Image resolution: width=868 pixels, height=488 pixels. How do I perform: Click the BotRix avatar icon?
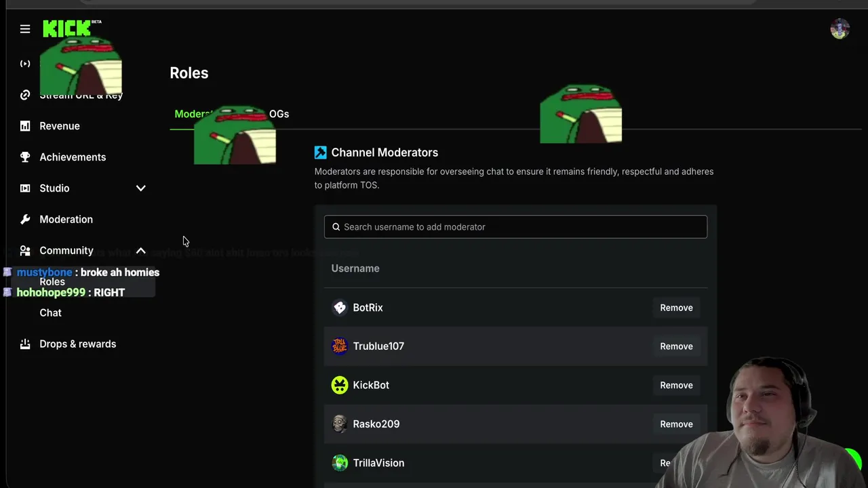coord(340,308)
